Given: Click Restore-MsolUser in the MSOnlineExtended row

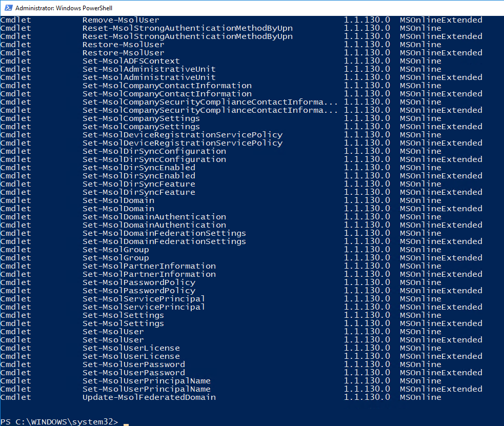Looking at the screenshot, I should (x=123, y=53).
